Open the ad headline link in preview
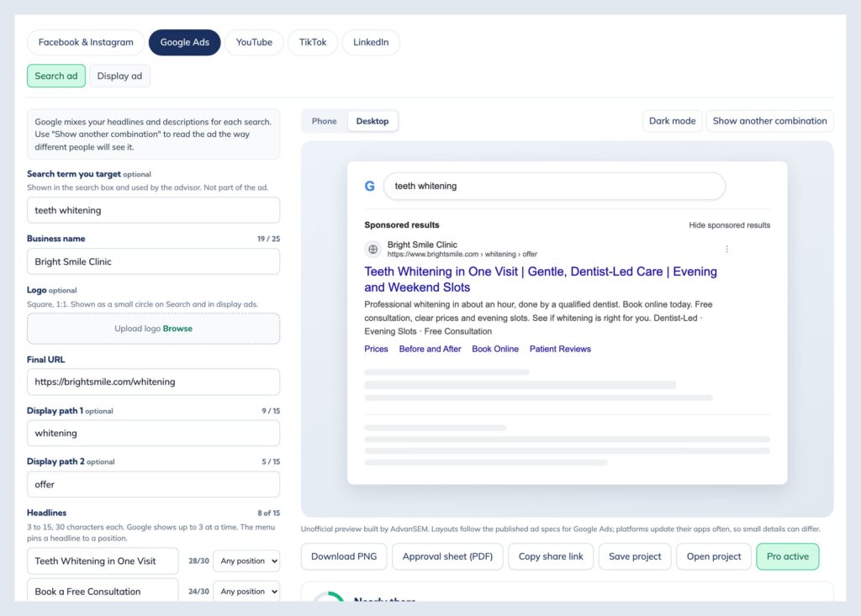Viewport: 861px width, 616px height. pos(541,280)
